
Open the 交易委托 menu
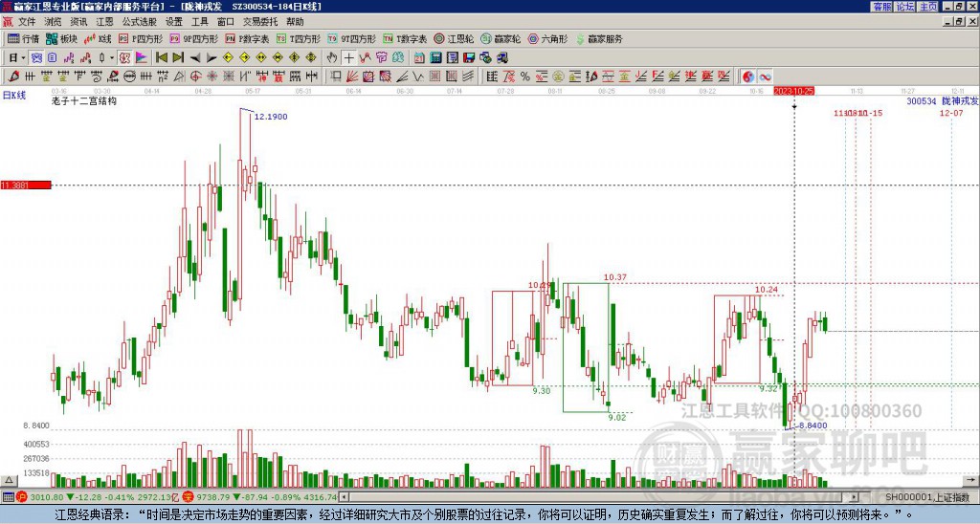click(x=260, y=22)
